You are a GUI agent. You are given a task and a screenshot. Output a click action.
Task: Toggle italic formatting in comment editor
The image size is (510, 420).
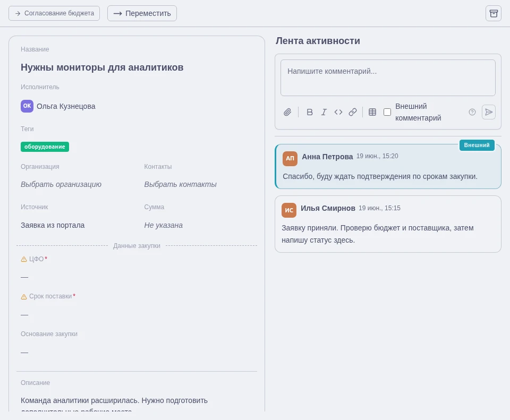324,112
